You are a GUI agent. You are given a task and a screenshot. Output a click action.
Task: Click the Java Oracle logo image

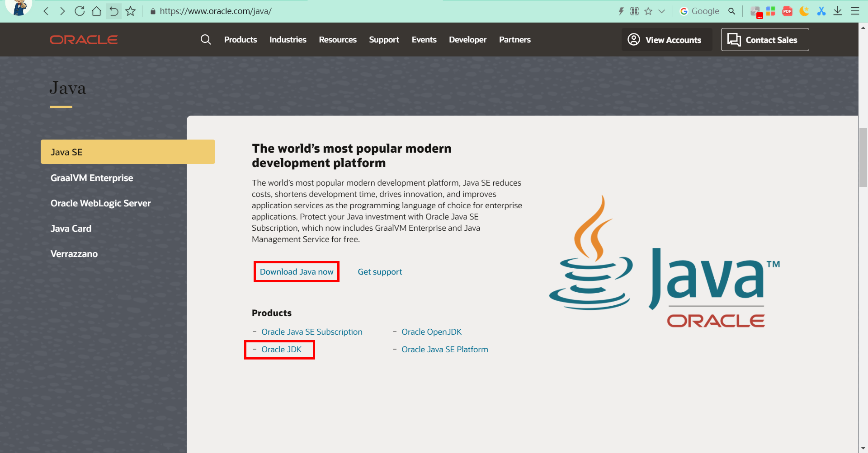tap(665, 261)
